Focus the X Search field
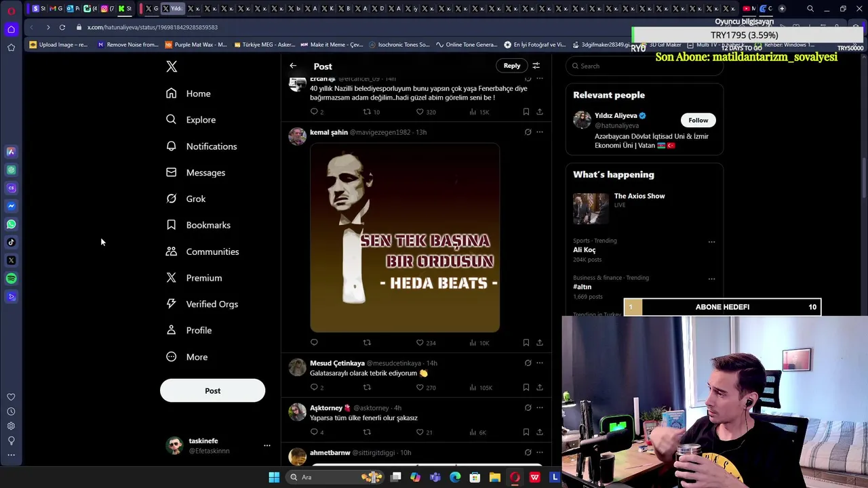The image size is (868, 488). pyautogui.click(x=644, y=66)
